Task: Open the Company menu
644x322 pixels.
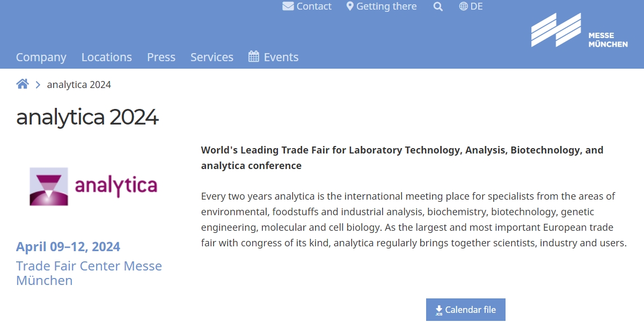Action: coord(41,57)
